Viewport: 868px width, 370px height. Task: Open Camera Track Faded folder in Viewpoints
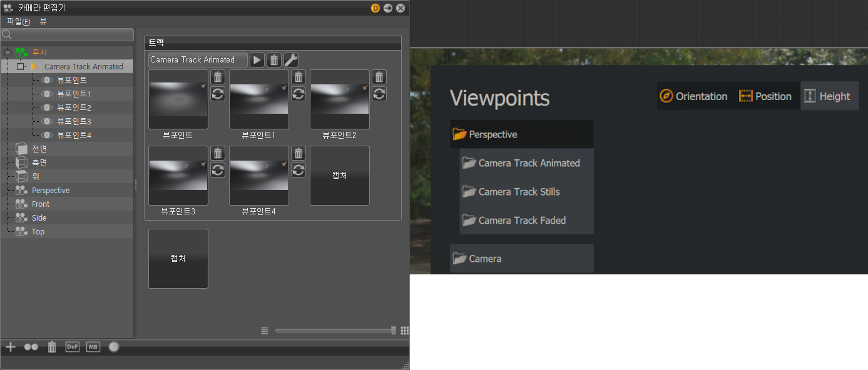coord(526,221)
